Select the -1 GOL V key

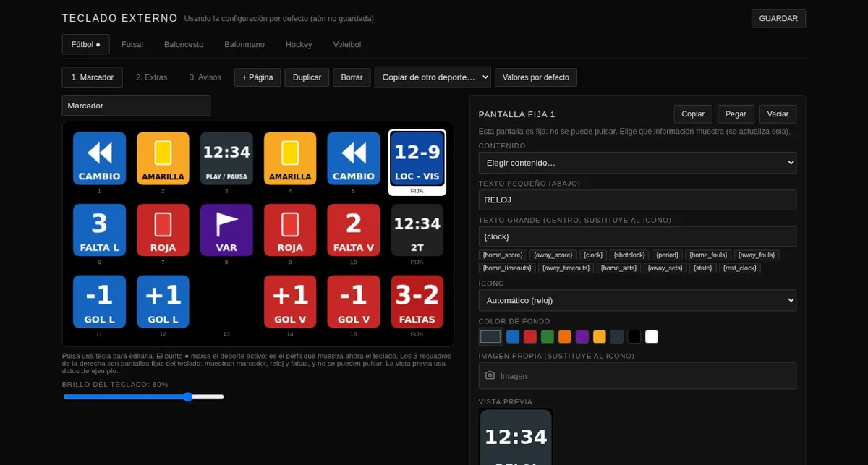354,302
